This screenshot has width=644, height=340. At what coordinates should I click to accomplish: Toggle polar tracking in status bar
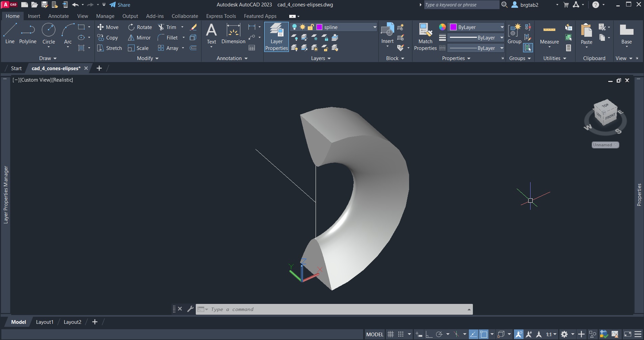click(x=439, y=334)
